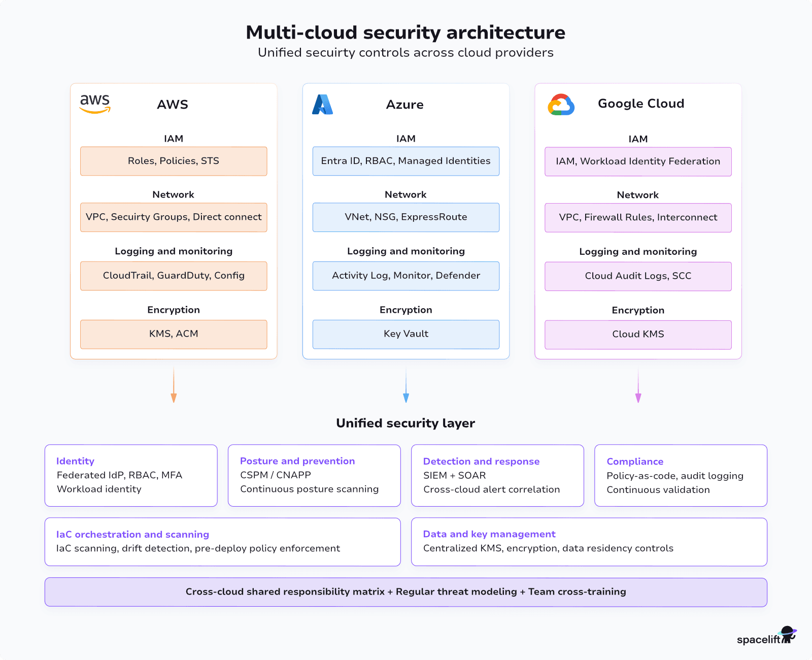The width and height of the screenshot is (812, 660).
Task: Click 'Posture and prevention' card heading
Action: pos(297,461)
